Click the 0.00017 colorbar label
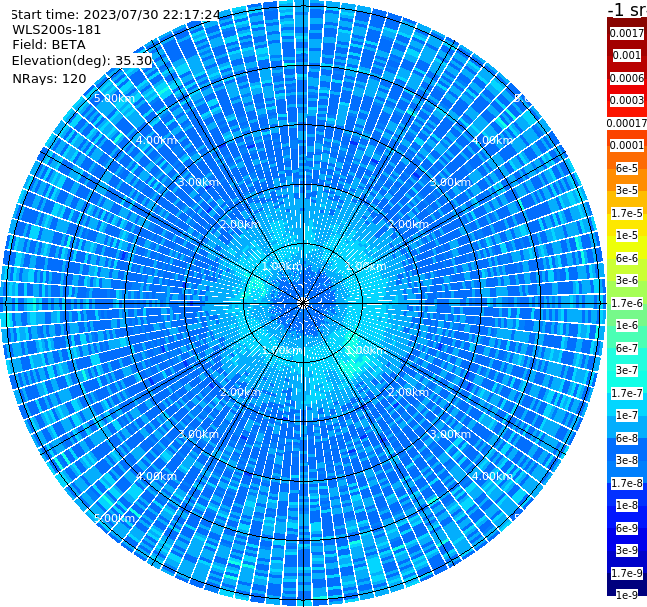 627,123
